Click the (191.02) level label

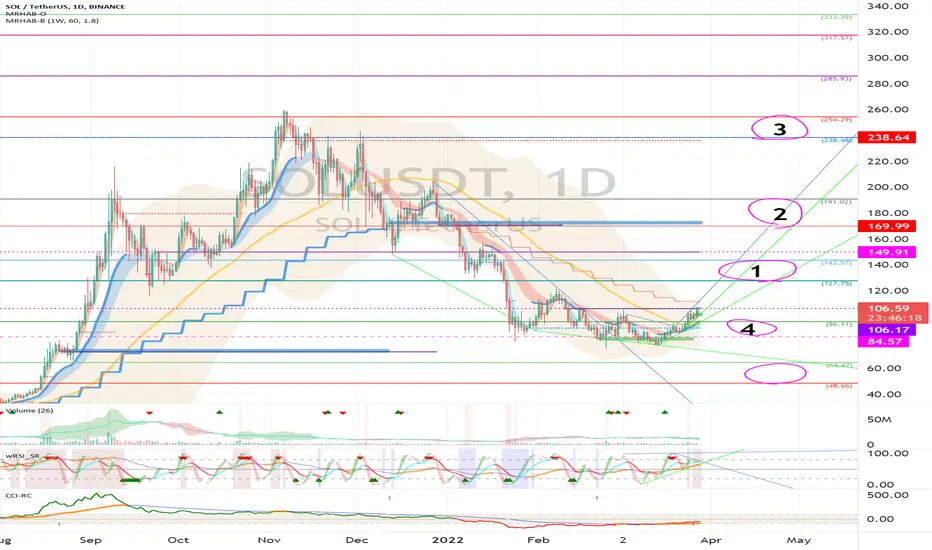(x=836, y=202)
